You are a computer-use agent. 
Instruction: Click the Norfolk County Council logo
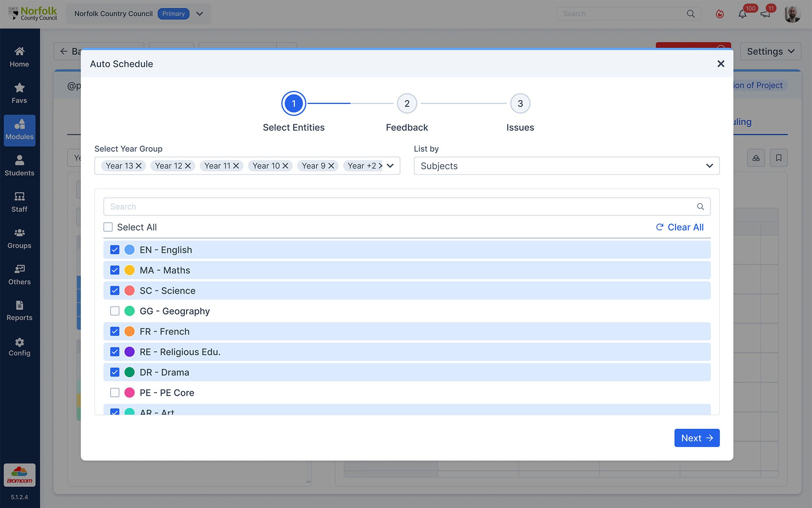33,13
